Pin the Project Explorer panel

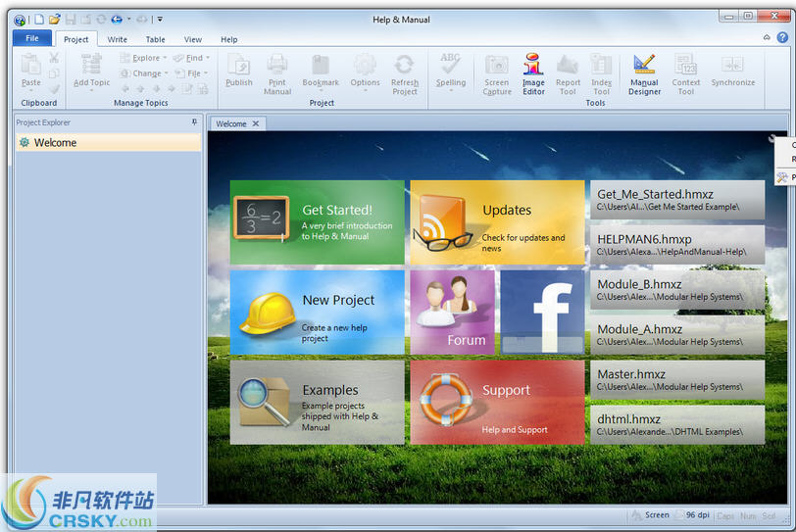pyautogui.click(x=194, y=122)
